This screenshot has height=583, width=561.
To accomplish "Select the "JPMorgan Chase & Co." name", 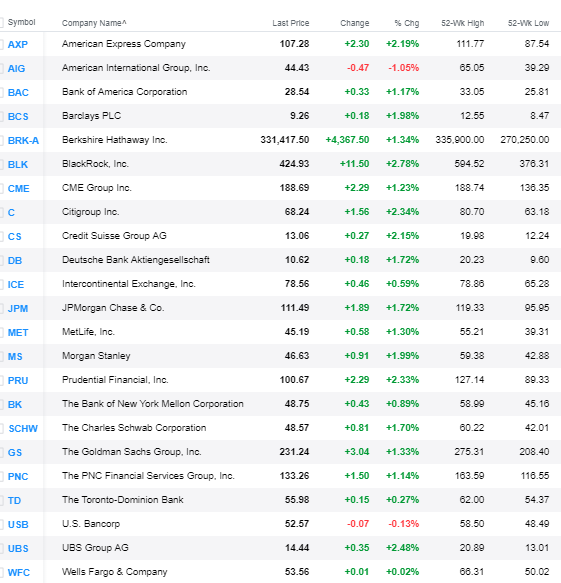I will point(113,308).
